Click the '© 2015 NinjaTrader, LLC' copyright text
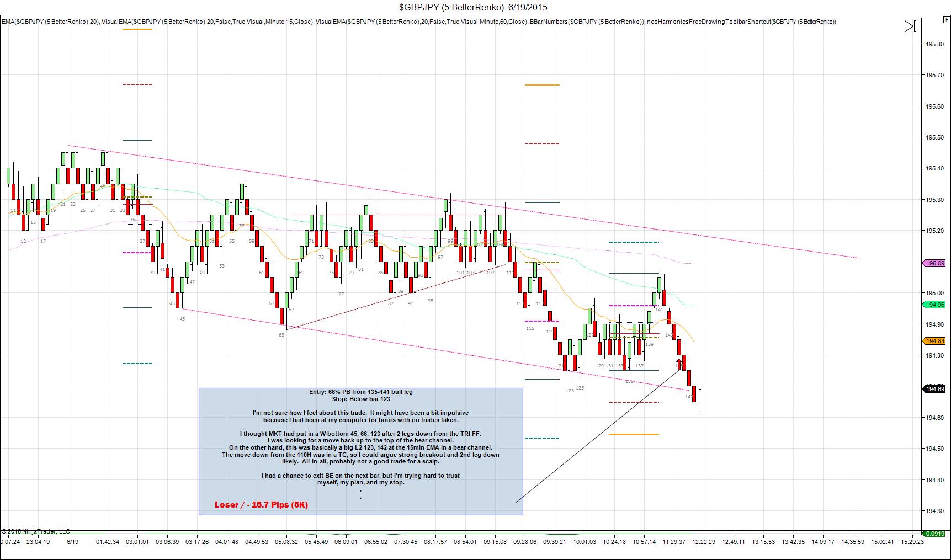The height and width of the screenshot is (560, 951). 36,532
